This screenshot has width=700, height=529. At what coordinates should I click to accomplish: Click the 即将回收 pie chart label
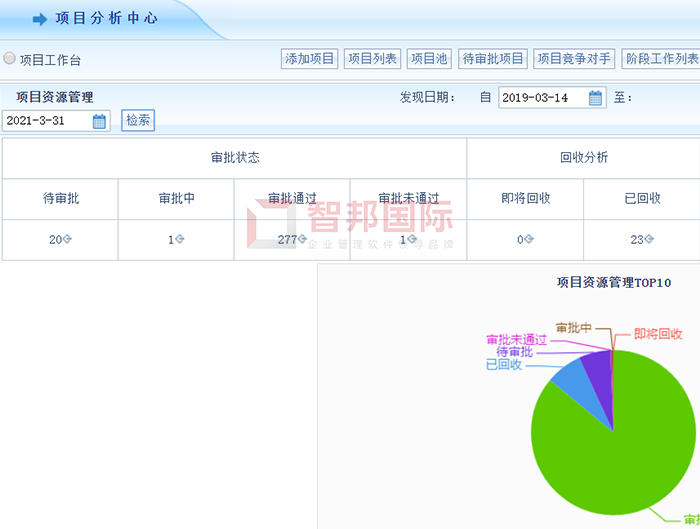658,334
